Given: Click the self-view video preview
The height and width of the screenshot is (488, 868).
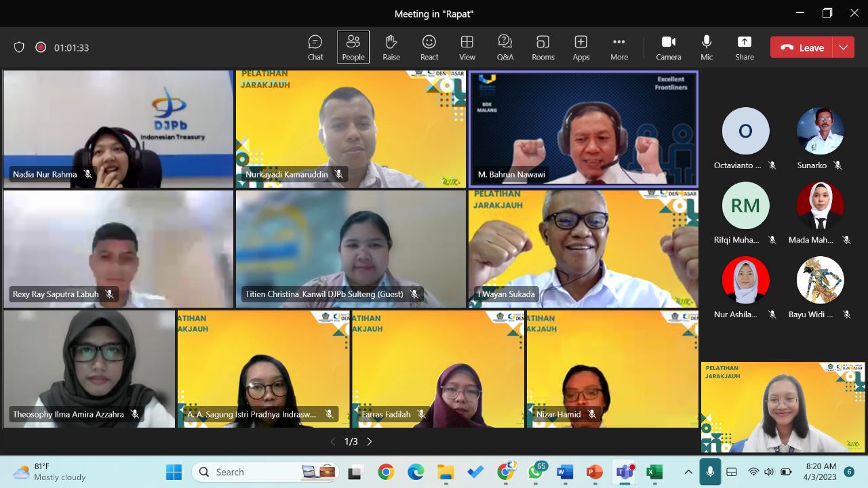Looking at the screenshot, I should coord(783,407).
